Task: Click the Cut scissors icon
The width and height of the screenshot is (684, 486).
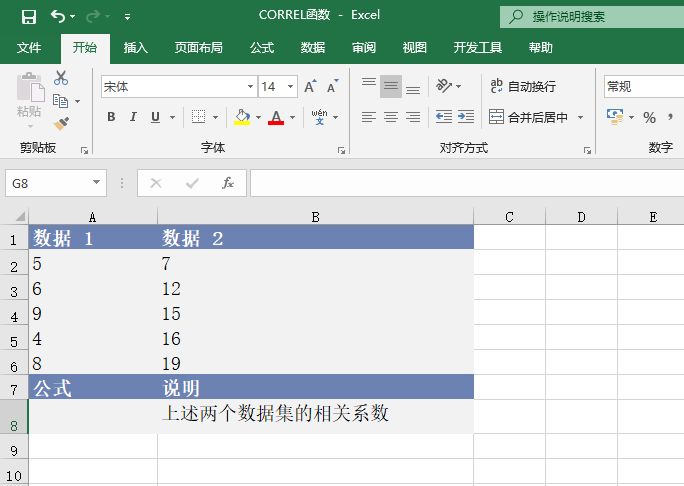Action: tap(61, 78)
